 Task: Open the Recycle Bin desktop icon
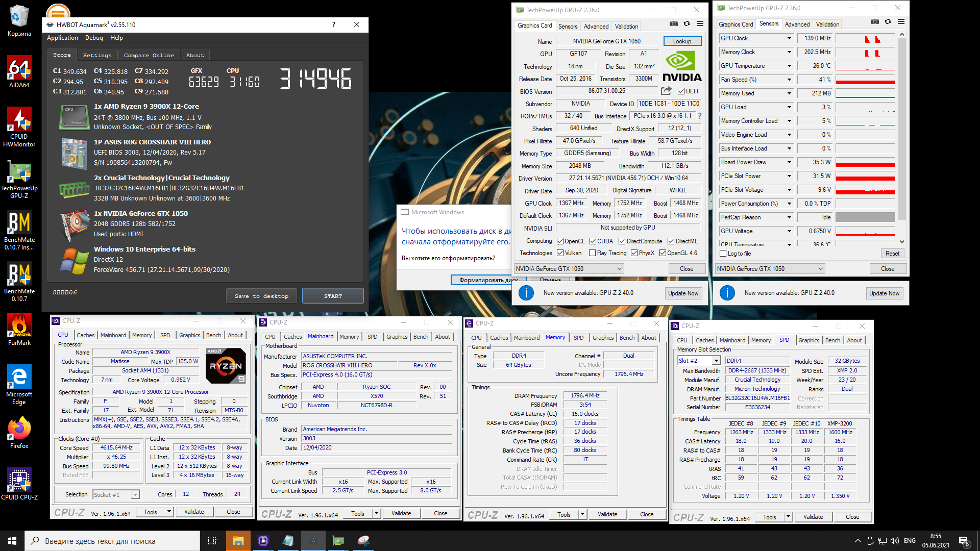click(x=19, y=20)
